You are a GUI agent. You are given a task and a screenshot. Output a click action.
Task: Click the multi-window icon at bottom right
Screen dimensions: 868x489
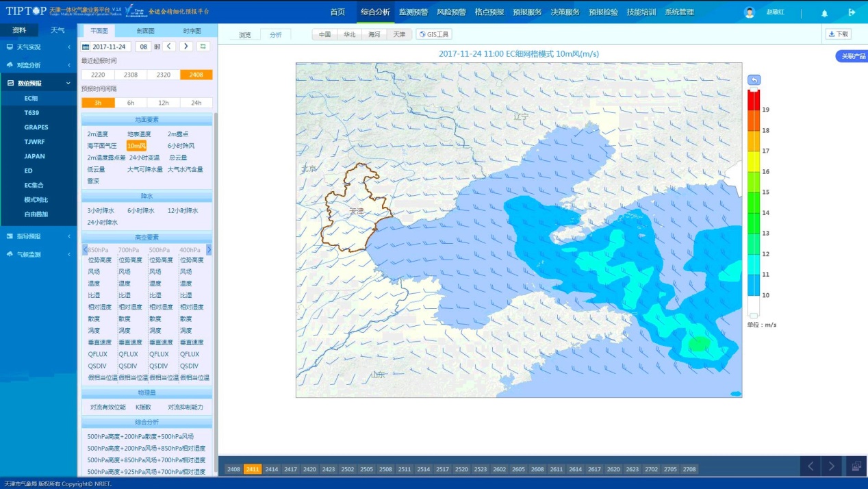(856, 466)
